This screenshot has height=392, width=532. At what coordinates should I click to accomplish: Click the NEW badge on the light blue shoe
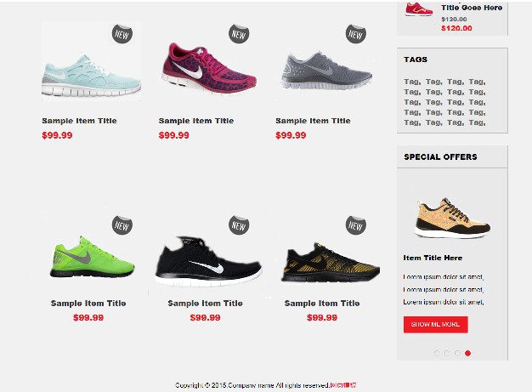point(122,34)
